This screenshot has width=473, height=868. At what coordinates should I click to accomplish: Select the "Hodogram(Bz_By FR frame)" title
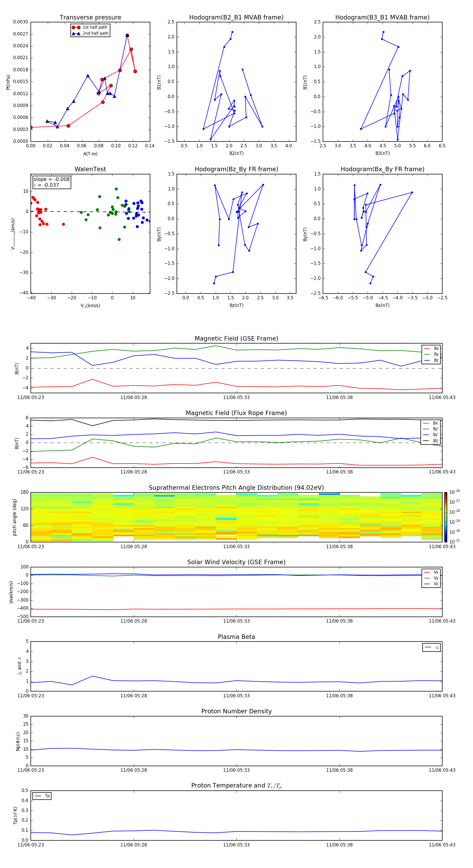pos(236,169)
